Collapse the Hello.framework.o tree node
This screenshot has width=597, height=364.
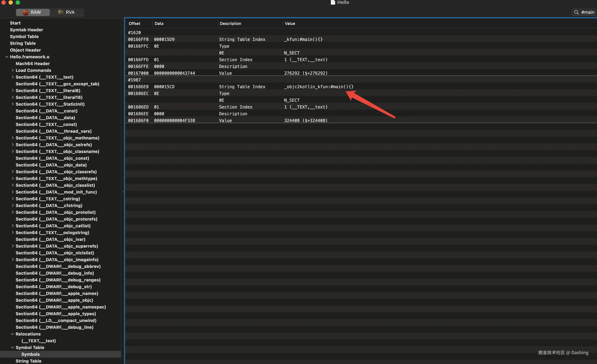tap(7, 57)
